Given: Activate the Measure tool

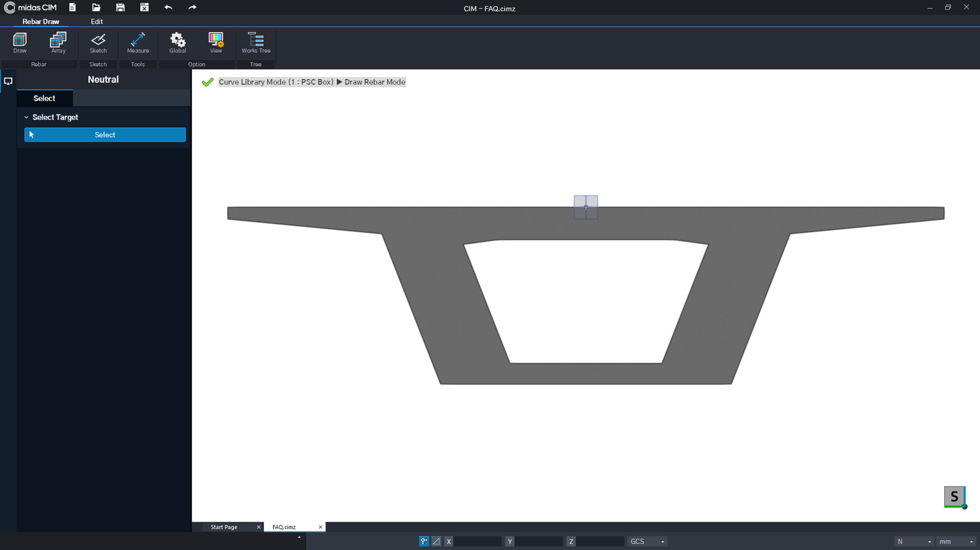Looking at the screenshot, I should pyautogui.click(x=138, y=43).
